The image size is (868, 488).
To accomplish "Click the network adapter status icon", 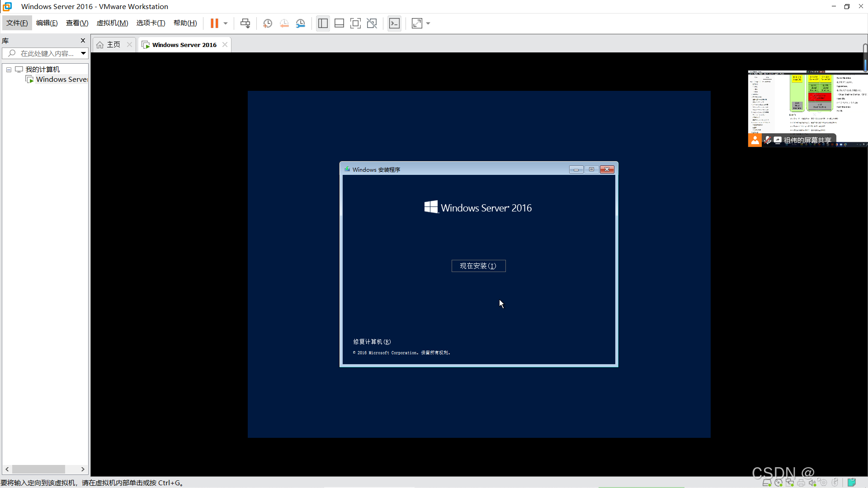I will pos(790,483).
